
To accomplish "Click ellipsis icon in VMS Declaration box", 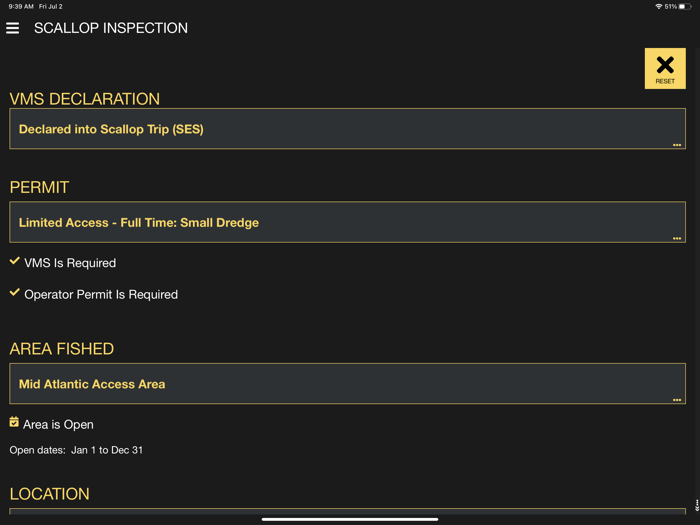I will tap(677, 145).
